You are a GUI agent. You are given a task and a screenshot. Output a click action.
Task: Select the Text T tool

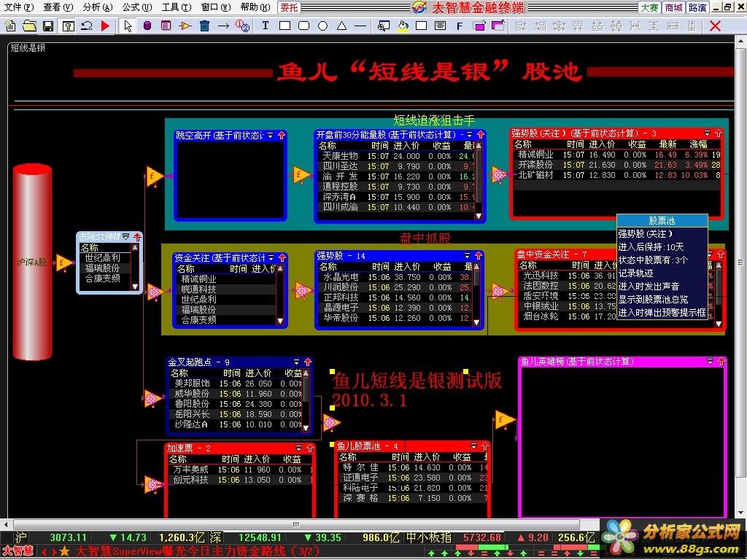click(x=266, y=26)
